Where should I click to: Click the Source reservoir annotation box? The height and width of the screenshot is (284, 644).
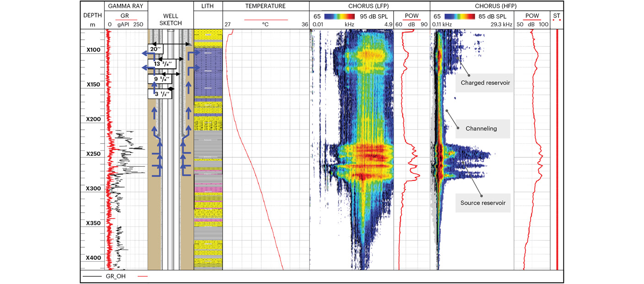(483, 203)
